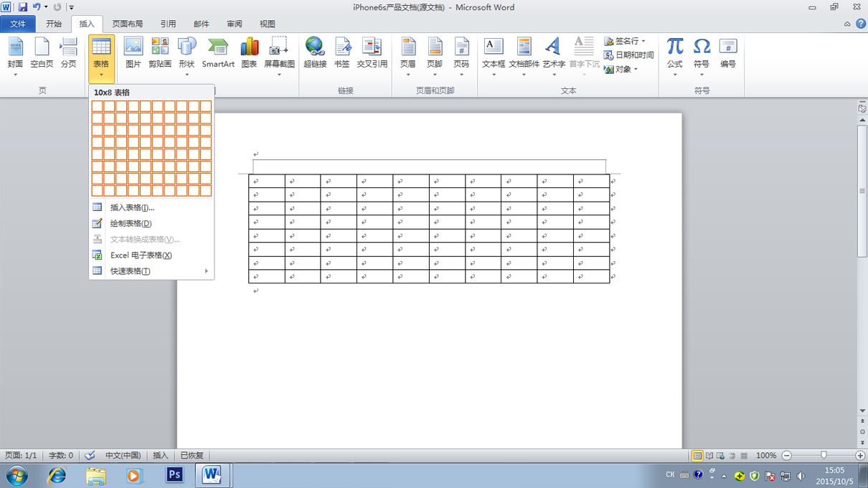Open the 屏幕截图 screenshot dropdown

tap(279, 56)
